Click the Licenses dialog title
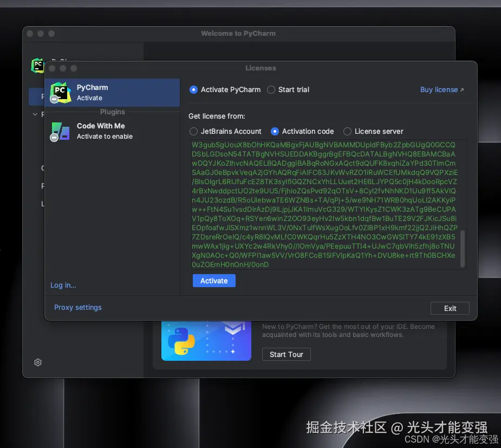Viewport: 501px width, 448px height. click(261, 68)
